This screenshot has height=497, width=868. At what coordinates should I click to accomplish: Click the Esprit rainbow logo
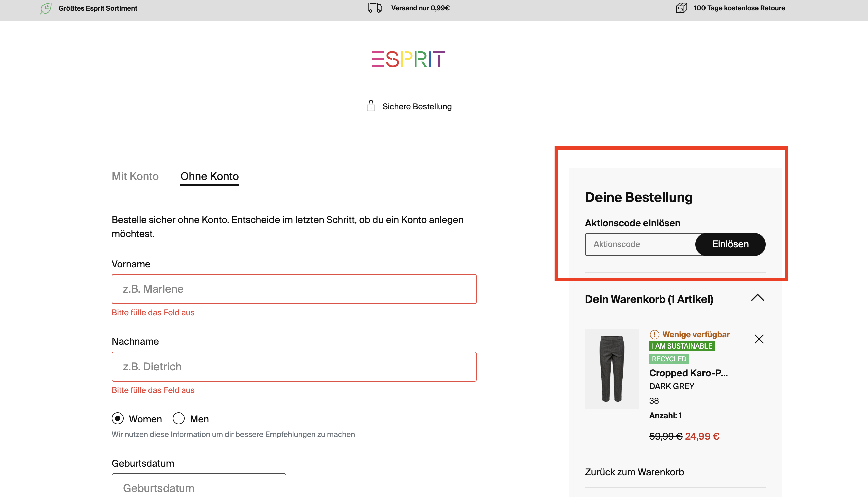408,59
